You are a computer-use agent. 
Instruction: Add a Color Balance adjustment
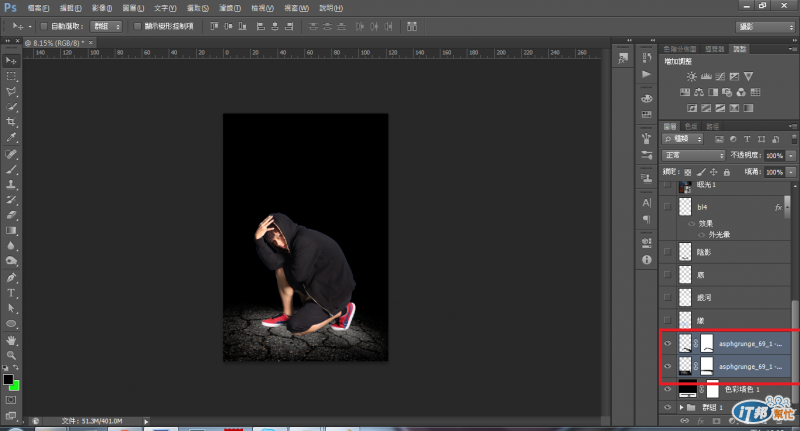699,92
